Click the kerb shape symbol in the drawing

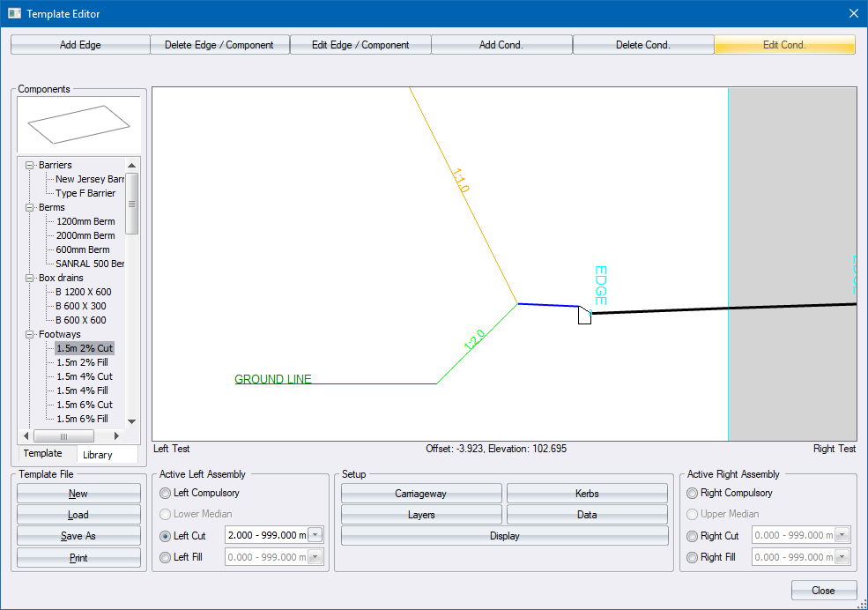[x=584, y=316]
